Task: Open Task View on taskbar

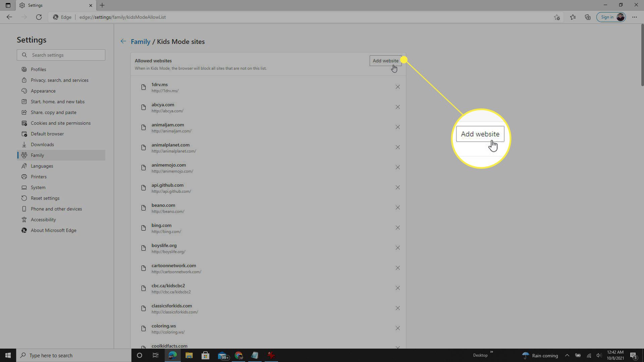Action: pyautogui.click(x=156, y=355)
